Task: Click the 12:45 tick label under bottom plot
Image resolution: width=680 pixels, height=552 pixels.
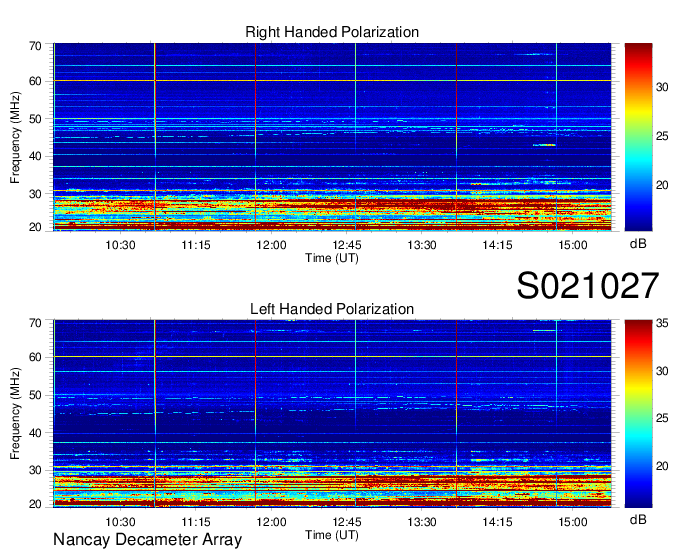Action: point(347,522)
